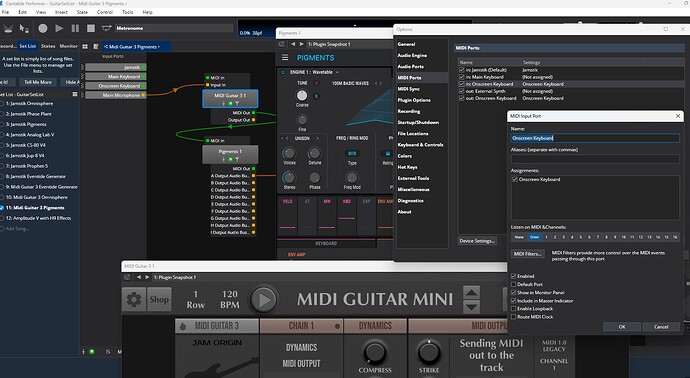This screenshot has height=378, width=690.
Task: Adjust the Strike knob in MIDI Guitar
Action: pos(429,352)
